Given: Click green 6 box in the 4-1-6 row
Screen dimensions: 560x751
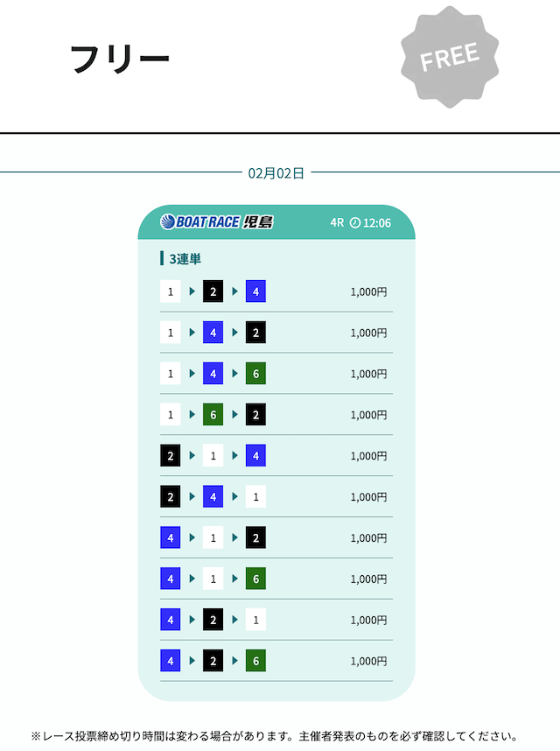Looking at the screenshot, I should point(255,579).
